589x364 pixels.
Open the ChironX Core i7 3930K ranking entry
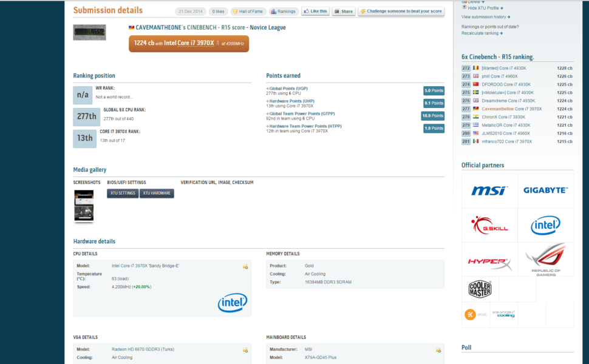coord(503,117)
